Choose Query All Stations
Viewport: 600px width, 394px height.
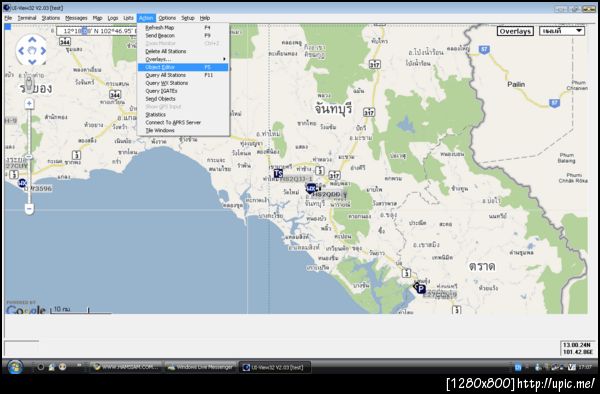click(x=183, y=75)
